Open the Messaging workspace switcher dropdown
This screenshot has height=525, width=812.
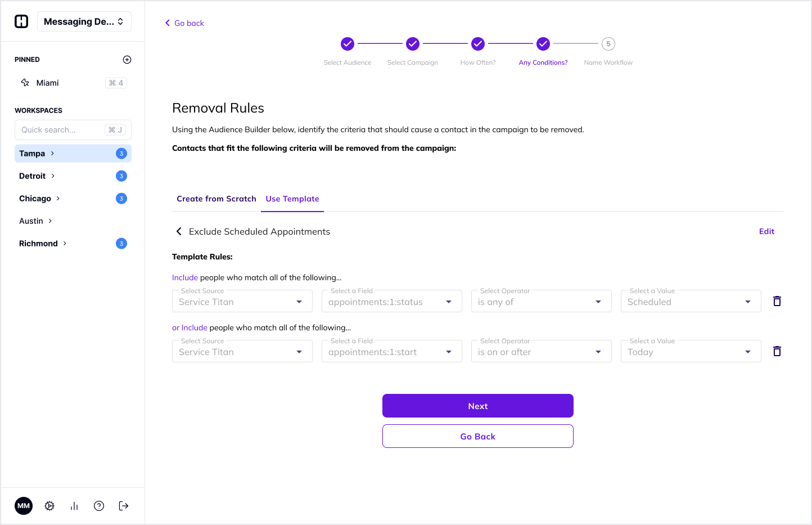pos(84,21)
